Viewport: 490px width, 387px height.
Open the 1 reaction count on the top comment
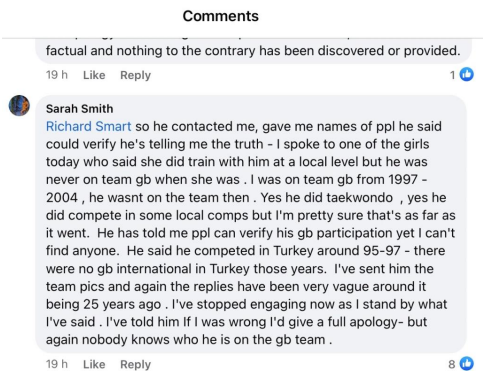pos(452,75)
